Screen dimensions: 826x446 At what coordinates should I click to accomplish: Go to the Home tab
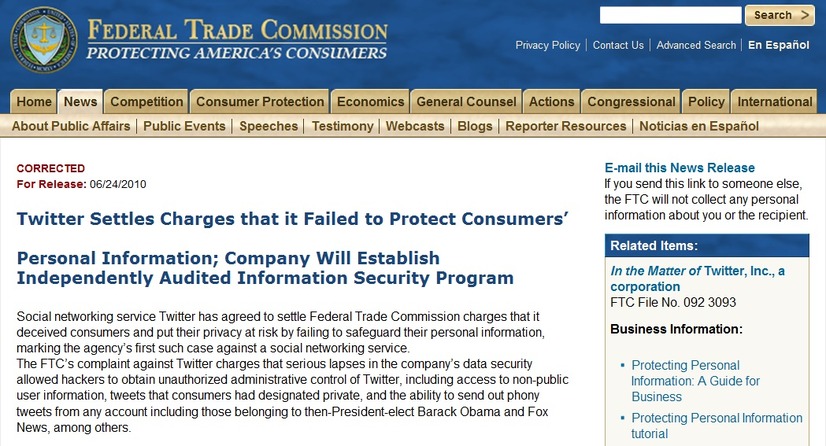click(x=34, y=102)
